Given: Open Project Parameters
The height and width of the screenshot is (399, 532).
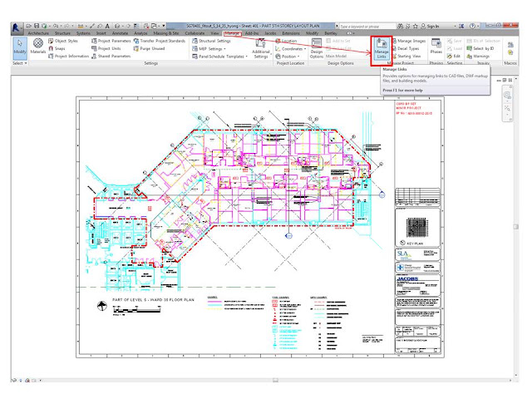Looking at the screenshot, I should (x=111, y=41).
